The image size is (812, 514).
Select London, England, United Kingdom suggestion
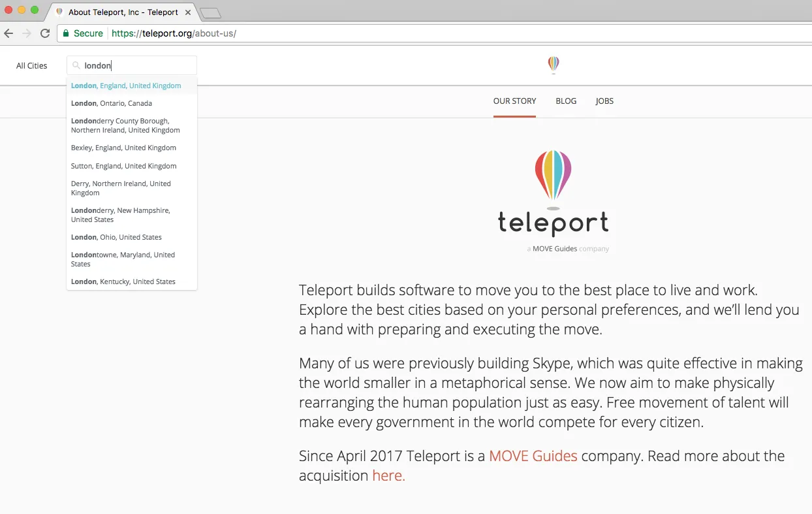[x=132, y=86]
